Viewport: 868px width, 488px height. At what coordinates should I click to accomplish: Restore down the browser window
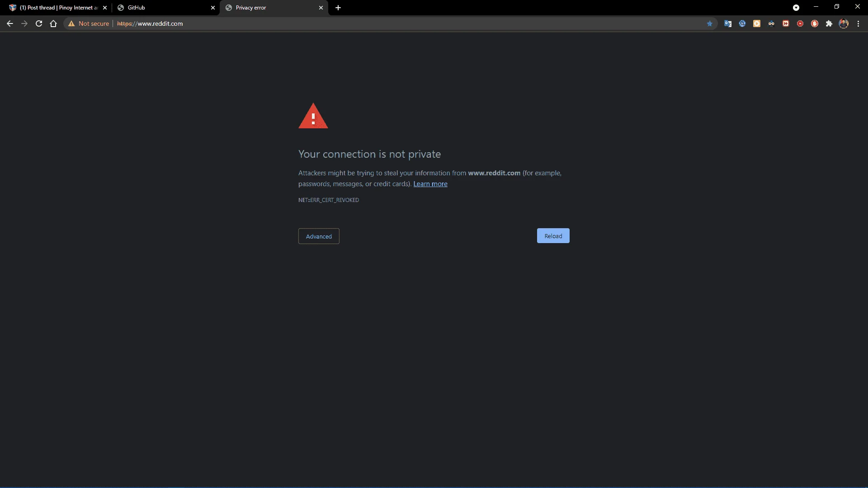point(837,7)
